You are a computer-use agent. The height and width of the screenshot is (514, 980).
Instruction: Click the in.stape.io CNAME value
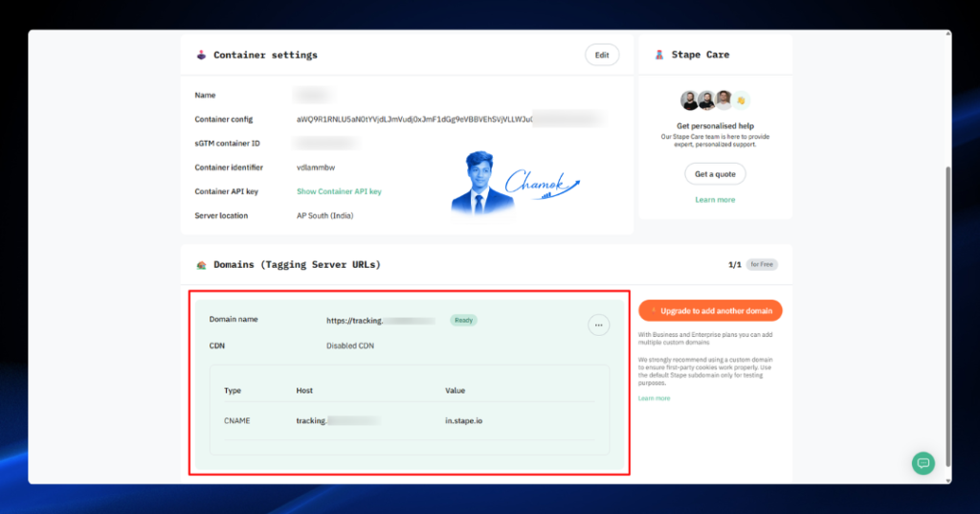click(x=464, y=421)
